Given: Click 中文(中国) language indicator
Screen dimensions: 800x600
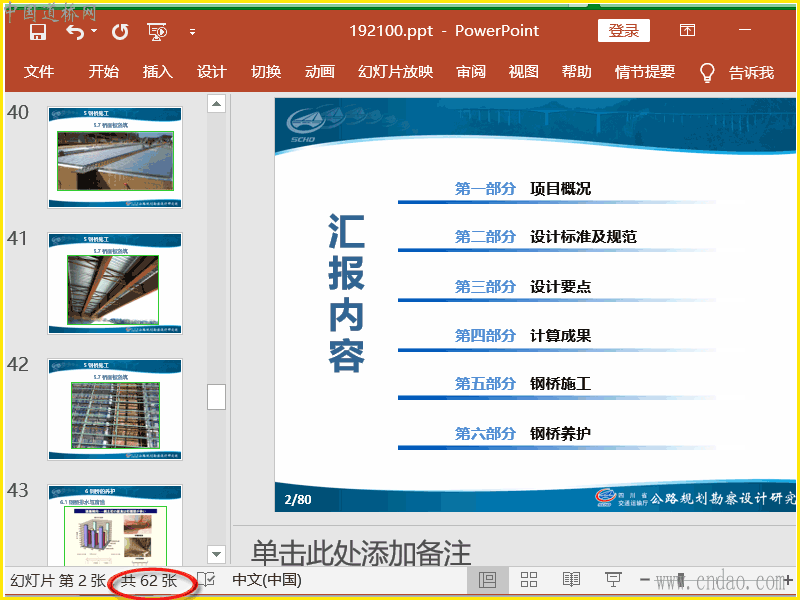Looking at the screenshot, I should tap(267, 580).
